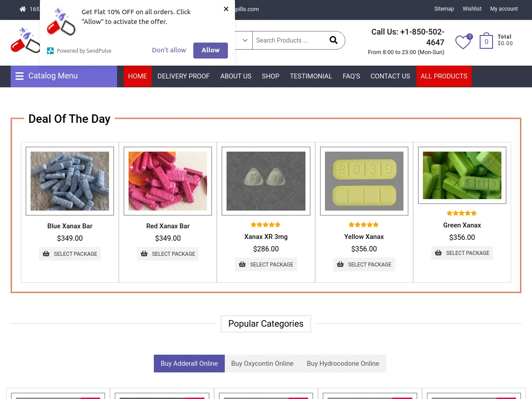
Task: Open the ABOUT US menu item
Action: point(236,76)
